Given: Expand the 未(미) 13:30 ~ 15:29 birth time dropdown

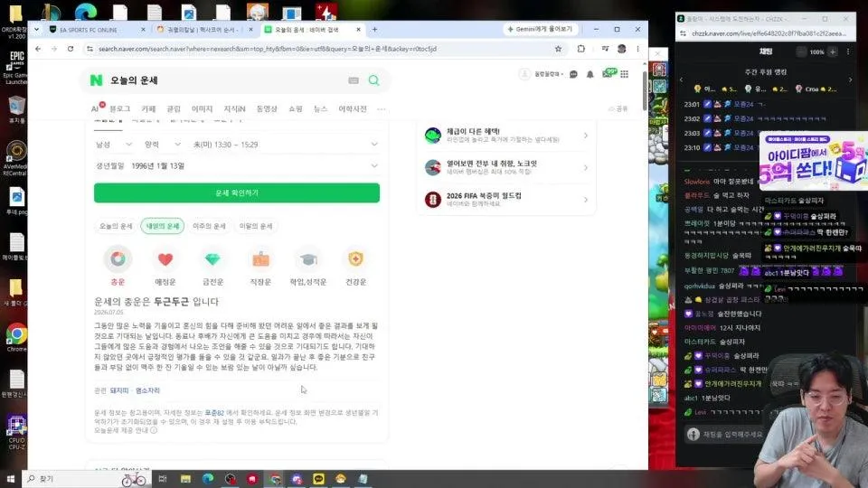Looking at the screenshot, I should pos(285,145).
